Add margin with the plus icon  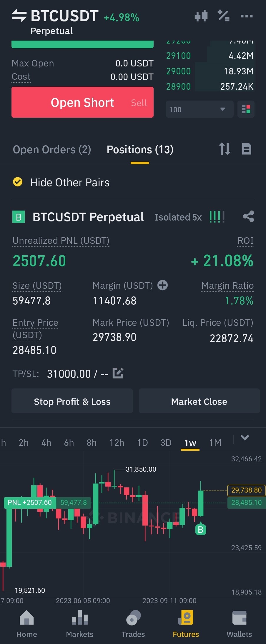[x=162, y=285]
